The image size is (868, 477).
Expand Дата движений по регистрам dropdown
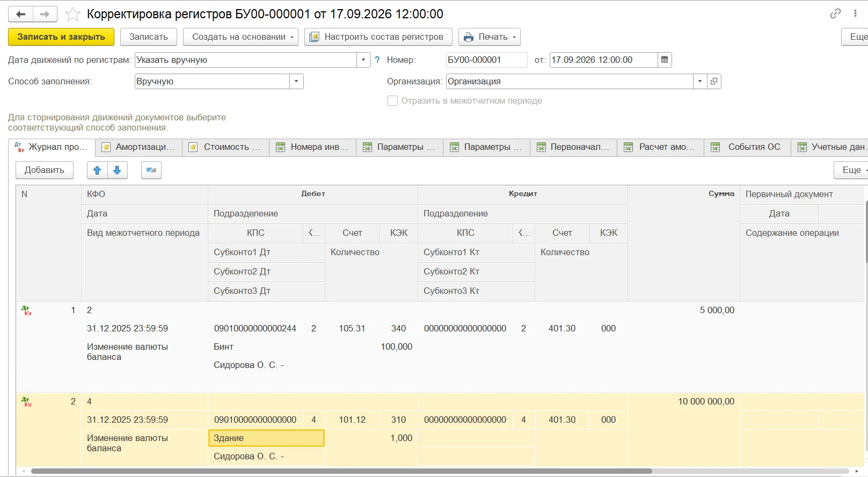tap(363, 60)
